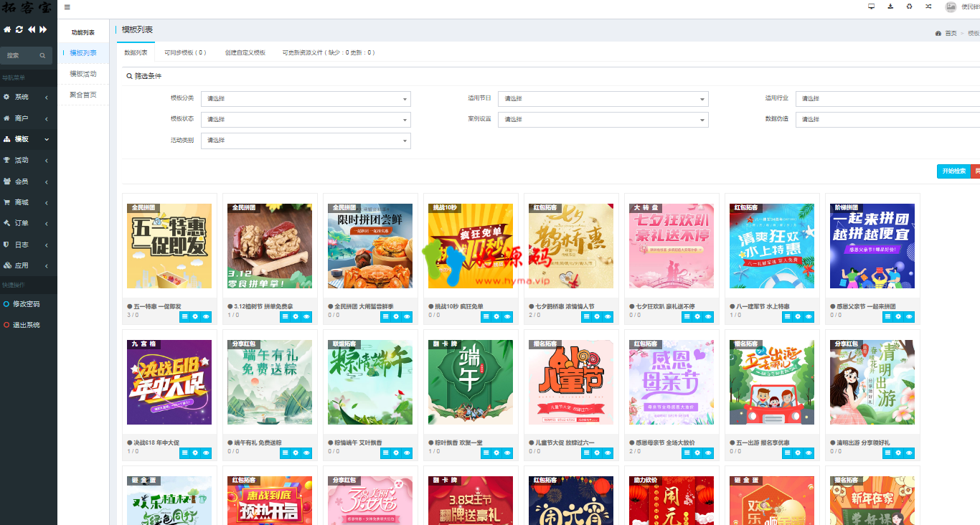Click eye preview icon for 粽情端午 艾叶飘香
This screenshot has width=980, height=525.
407,452
